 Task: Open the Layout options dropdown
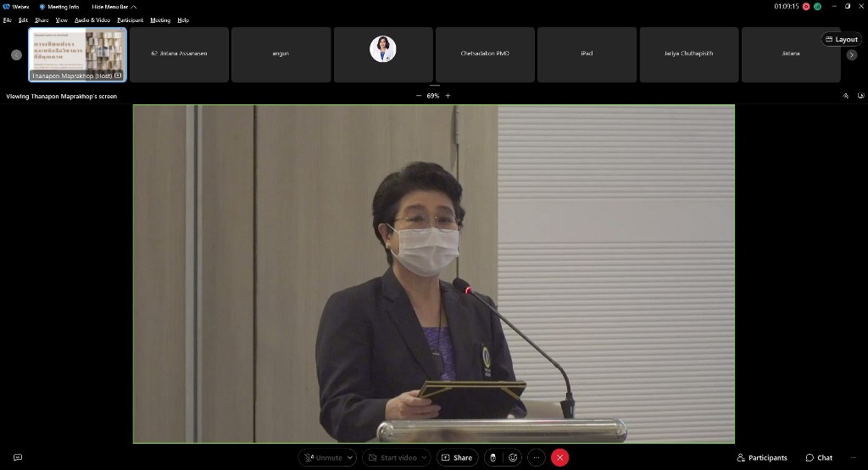pos(841,39)
